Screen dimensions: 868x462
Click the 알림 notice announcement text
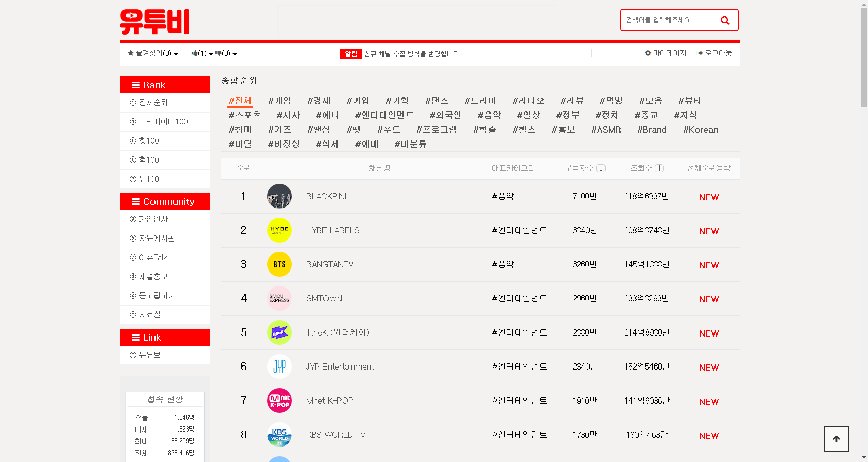pyautogui.click(x=412, y=54)
